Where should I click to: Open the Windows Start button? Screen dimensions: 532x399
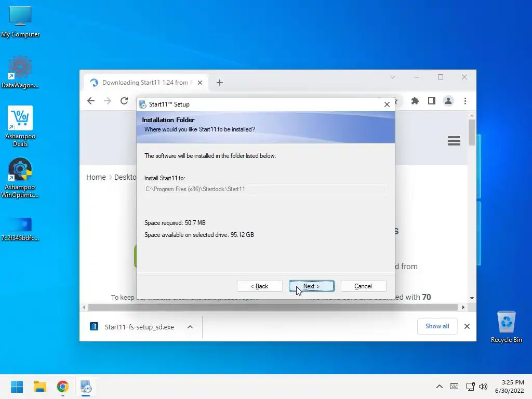coord(17,387)
